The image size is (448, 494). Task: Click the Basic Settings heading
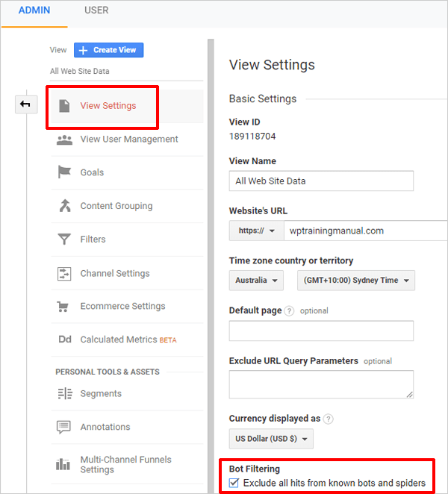(263, 99)
